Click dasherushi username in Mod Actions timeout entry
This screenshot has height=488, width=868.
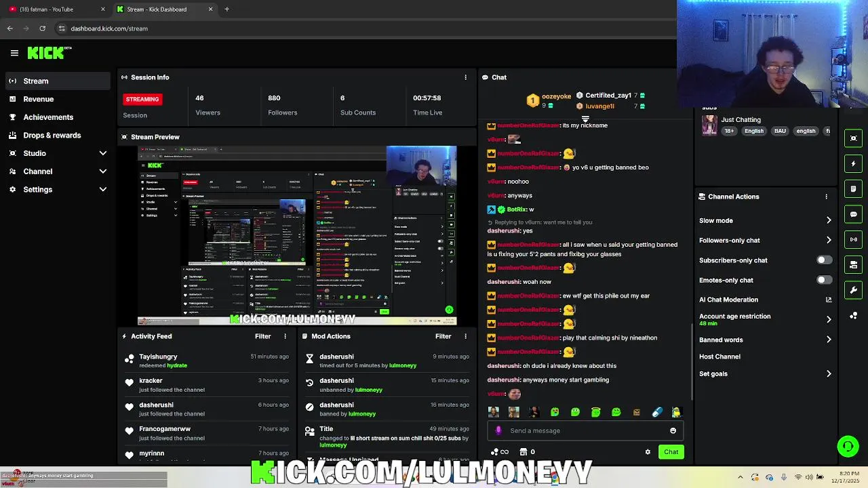click(336, 357)
